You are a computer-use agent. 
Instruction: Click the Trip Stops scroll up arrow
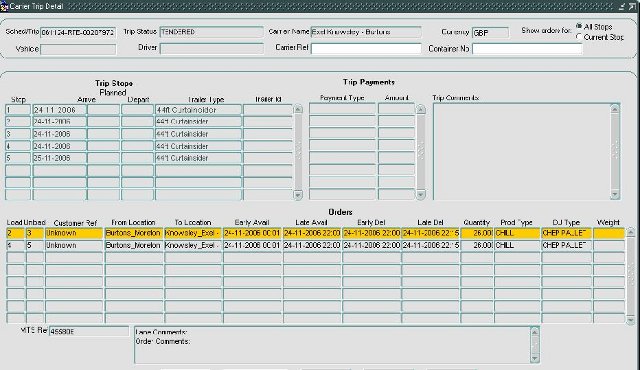point(298,109)
